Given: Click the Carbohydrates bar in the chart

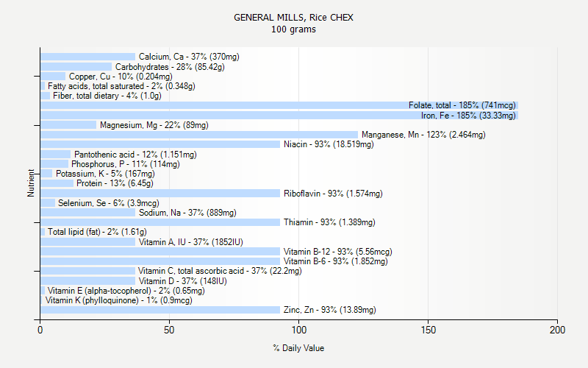Looking at the screenshot, I should coord(76,67).
